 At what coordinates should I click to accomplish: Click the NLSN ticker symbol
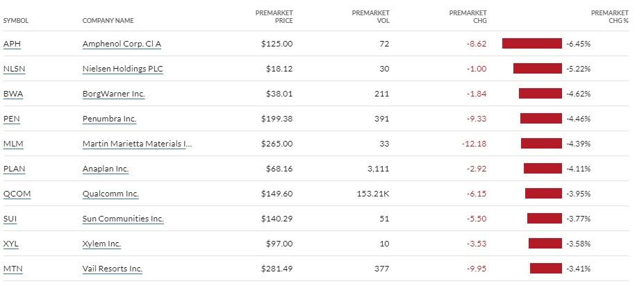(14, 69)
